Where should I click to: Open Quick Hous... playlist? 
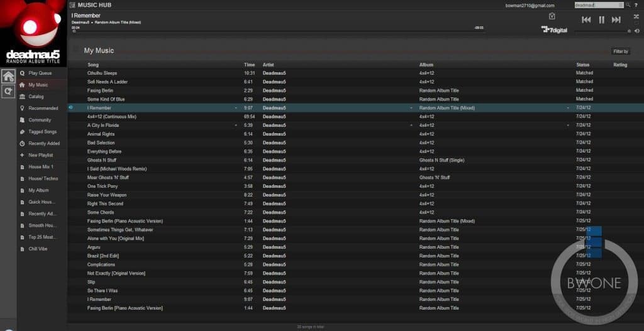42,202
